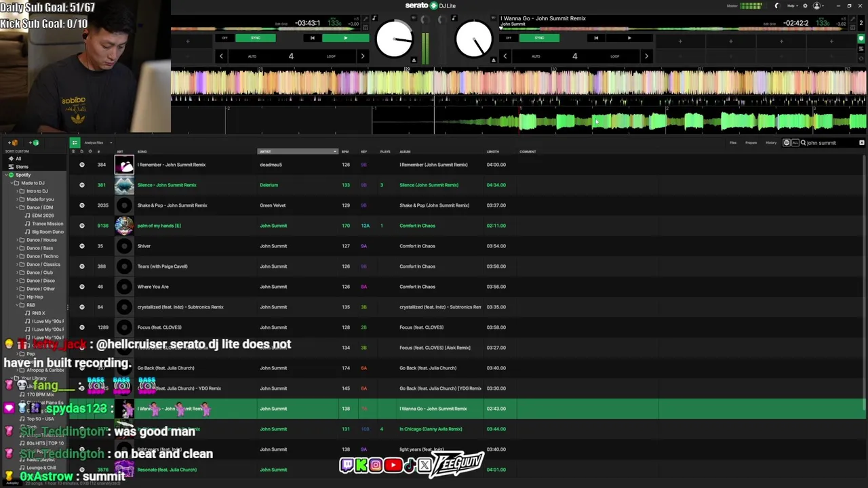
Task: Expand the Dance / Techno folder
Action: tap(17, 256)
